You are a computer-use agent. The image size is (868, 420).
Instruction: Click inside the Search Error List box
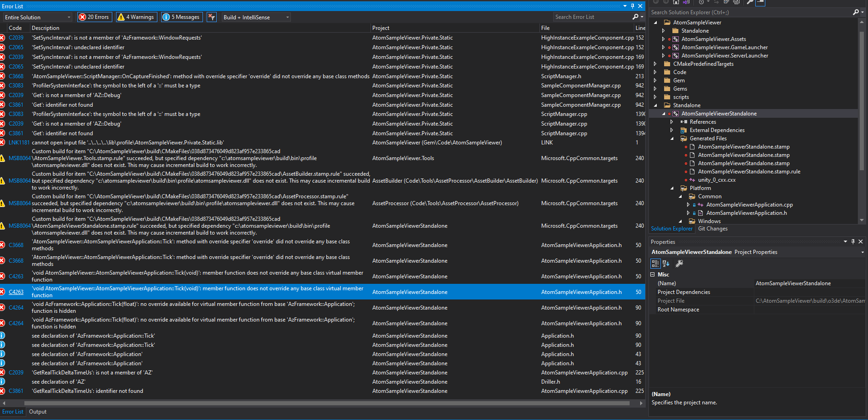(594, 17)
